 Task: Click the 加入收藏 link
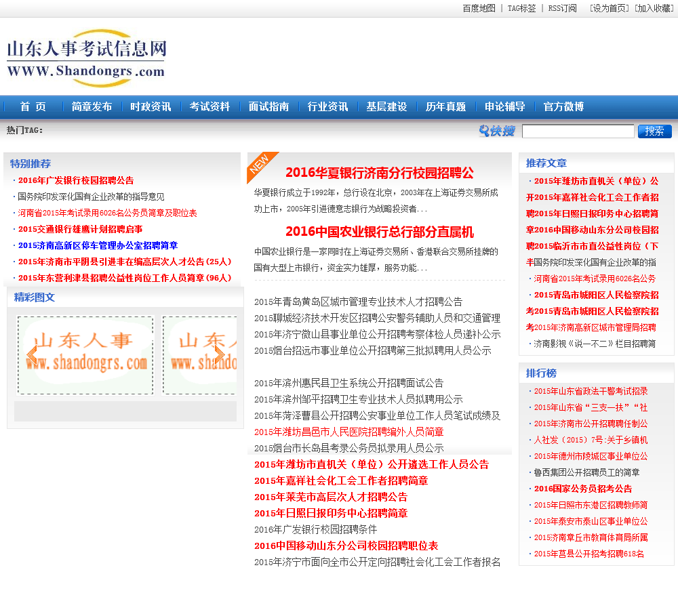tap(654, 8)
